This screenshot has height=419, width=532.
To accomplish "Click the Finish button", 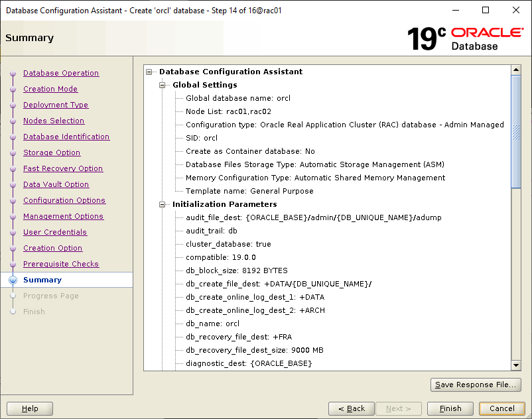I will pos(450,408).
